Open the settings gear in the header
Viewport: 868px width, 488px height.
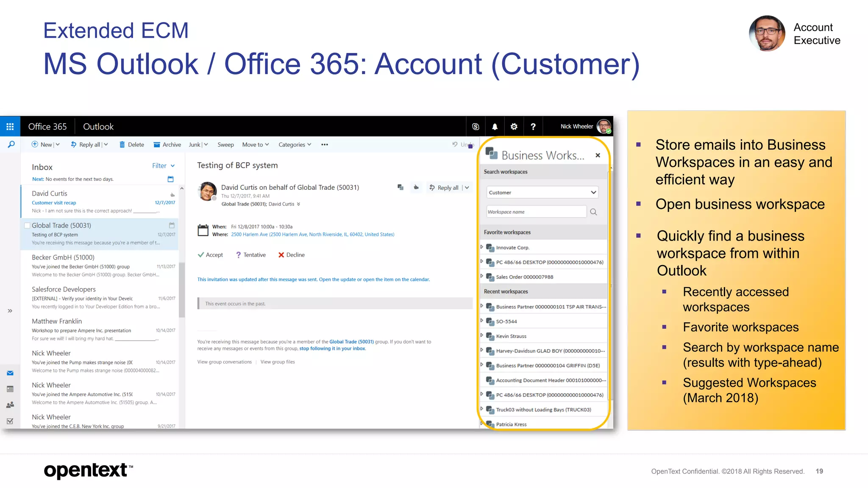pyautogui.click(x=514, y=127)
